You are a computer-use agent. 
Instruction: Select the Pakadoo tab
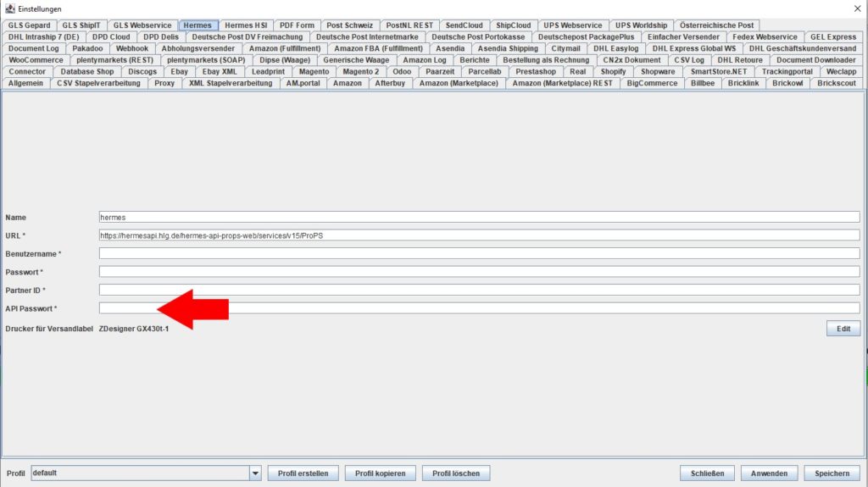pyautogui.click(x=87, y=49)
